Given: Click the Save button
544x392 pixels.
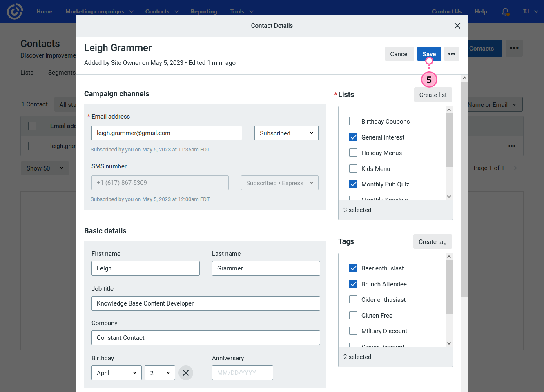Looking at the screenshot, I should [x=429, y=53].
